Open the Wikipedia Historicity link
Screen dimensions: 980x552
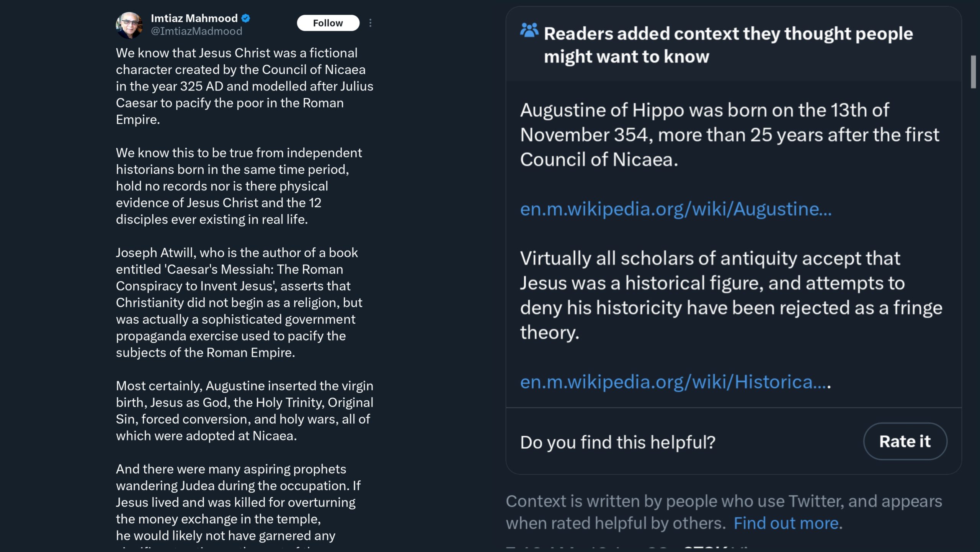coord(675,382)
